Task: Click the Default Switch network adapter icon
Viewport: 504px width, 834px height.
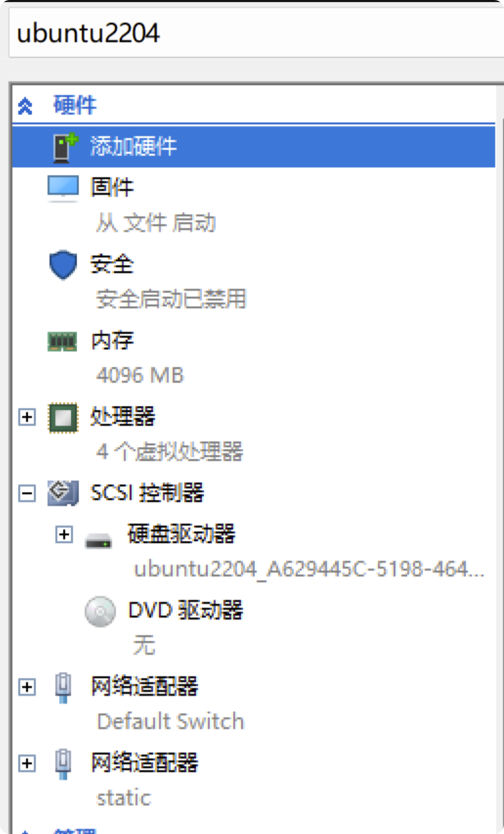Action: point(63,688)
